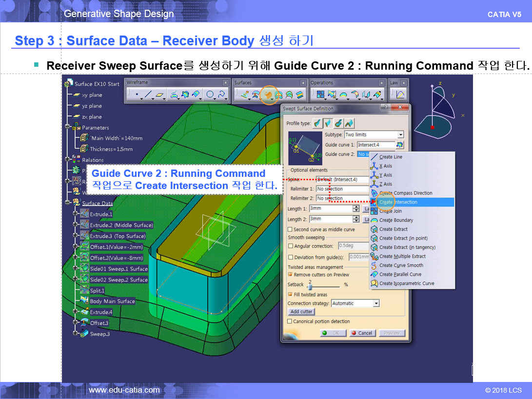532x399 pixels.
Task: Toggle the Angular correction checkbox
Action: pyautogui.click(x=290, y=246)
